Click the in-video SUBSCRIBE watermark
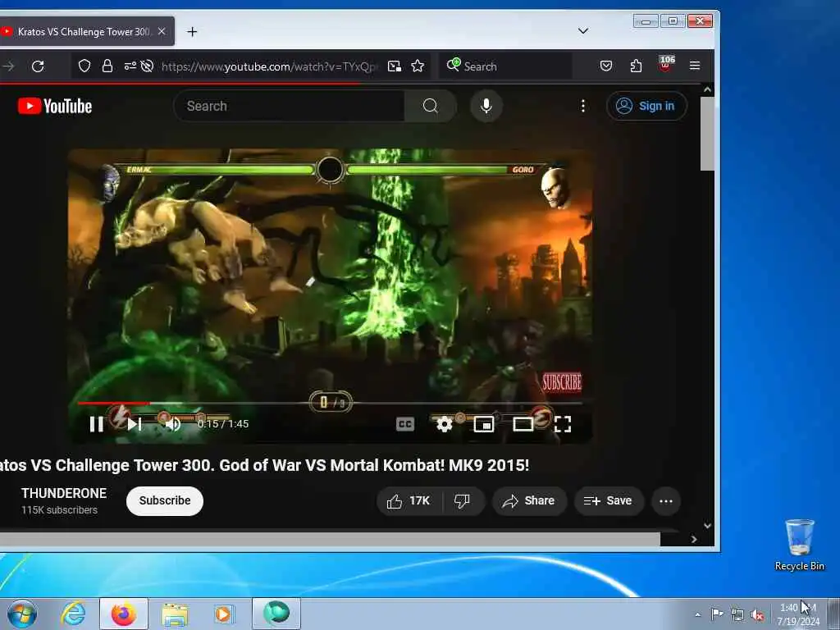This screenshot has height=630, width=840. [561, 382]
